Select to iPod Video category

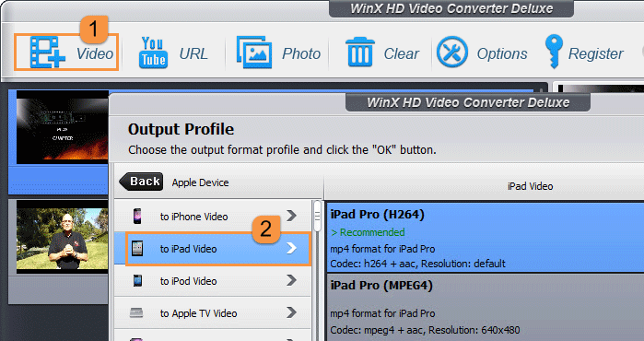pos(212,281)
